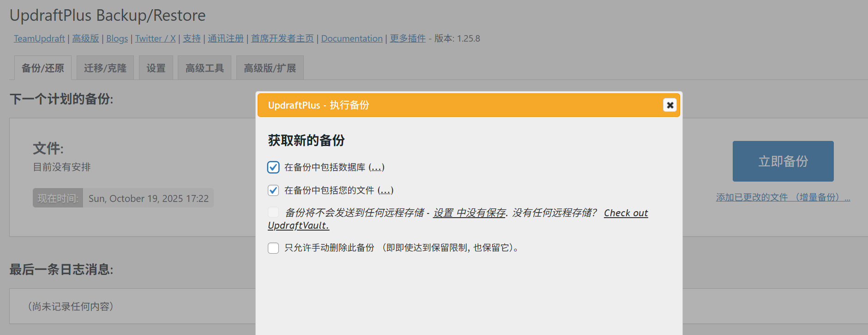Screen dimensions: 868x335
Task: Enable only allow manual deletion checkbox
Action: (x=273, y=248)
